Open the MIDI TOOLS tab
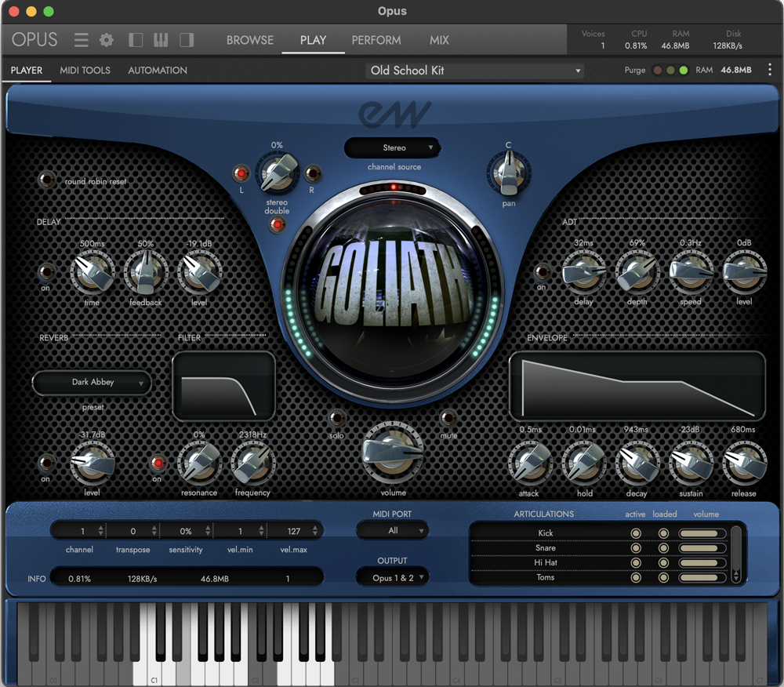The height and width of the screenshot is (687, 784). [x=85, y=70]
